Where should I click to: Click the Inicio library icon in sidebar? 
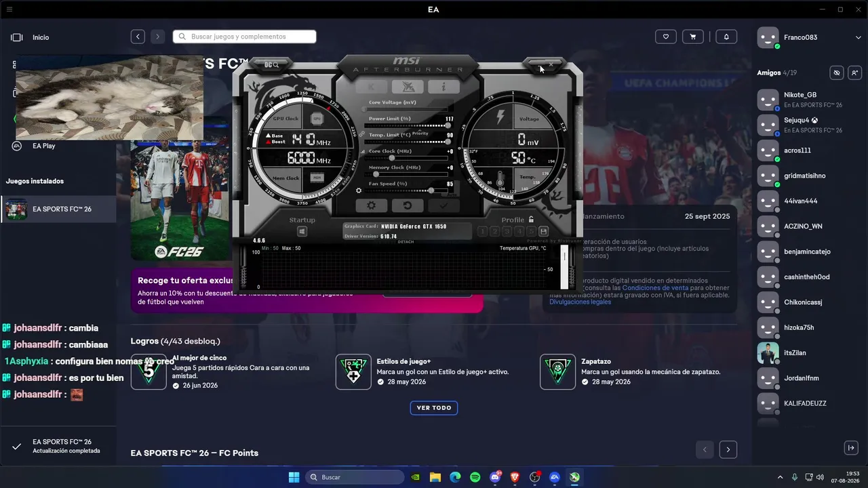point(17,37)
